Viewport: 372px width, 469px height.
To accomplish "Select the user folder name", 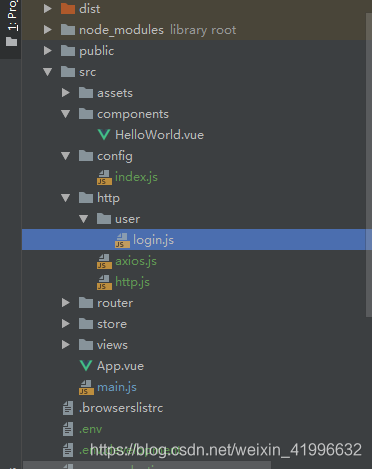I will pyautogui.click(x=127, y=219).
